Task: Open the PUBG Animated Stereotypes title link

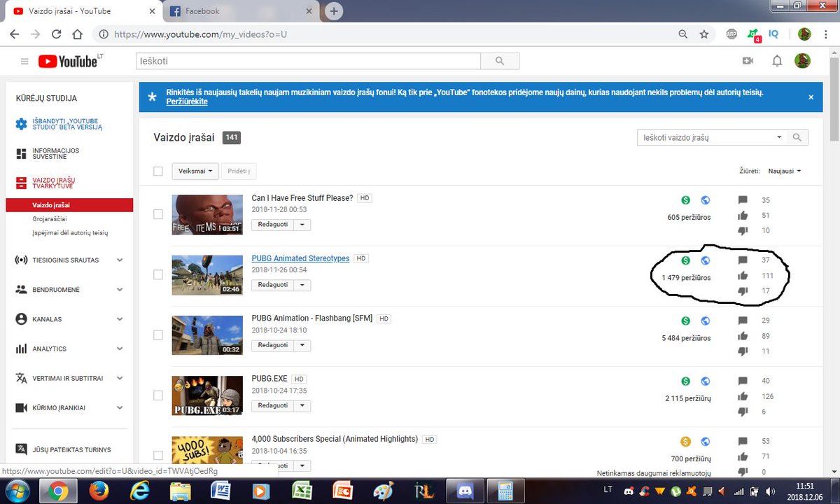Action: coord(300,258)
